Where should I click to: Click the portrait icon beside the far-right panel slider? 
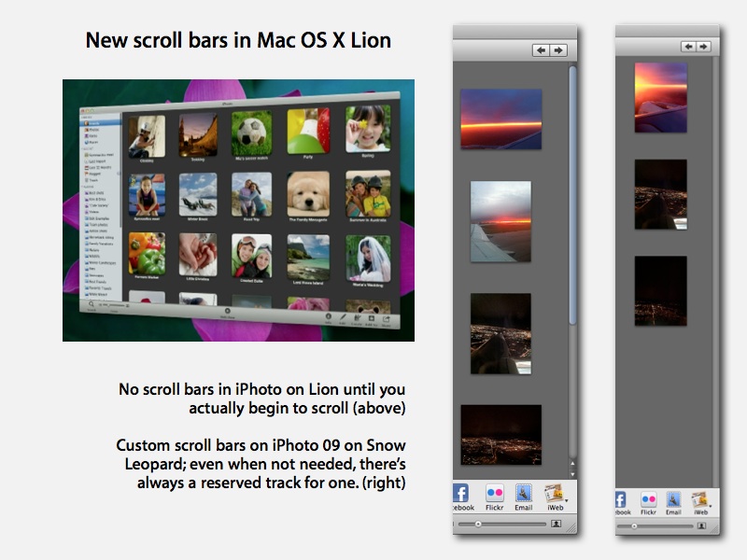click(701, 525)
